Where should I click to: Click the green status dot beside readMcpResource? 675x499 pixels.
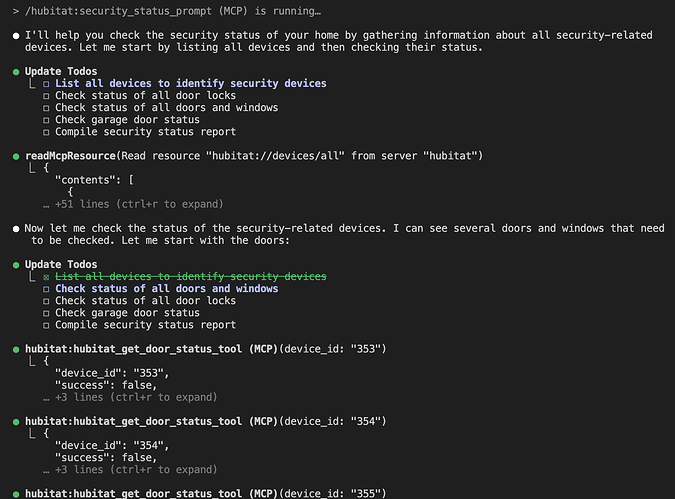point(16,156)
